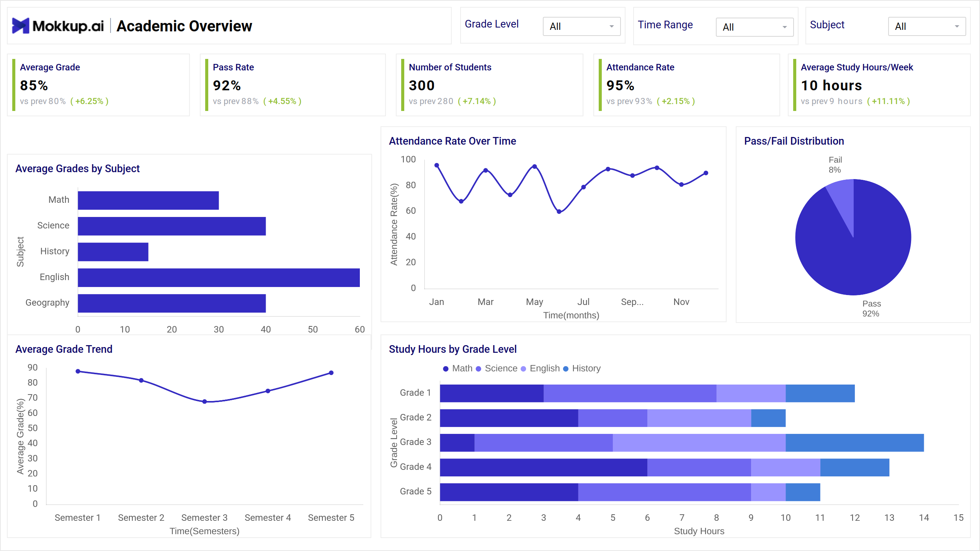980x551 pixels.
Task: Click the History bar in grades chart
Action: pyautogui.click(x=113, y=252)
